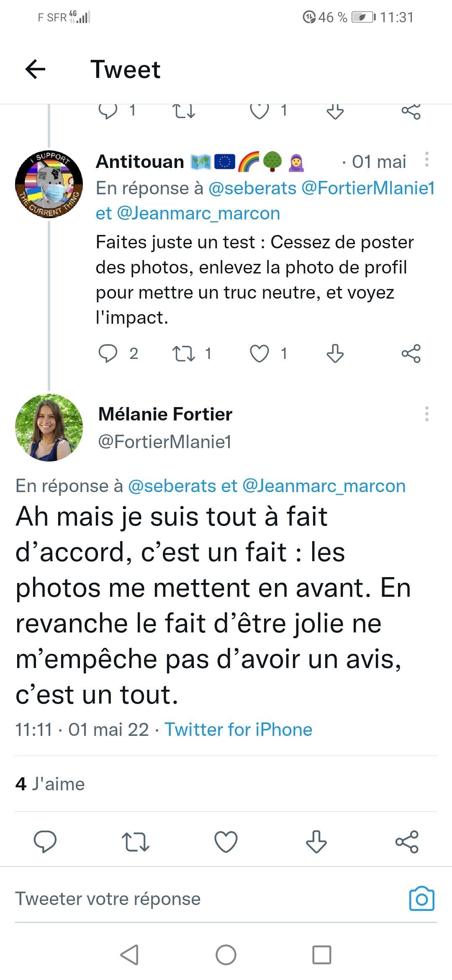Share Mélanie Fortier's main tweet
Screen dimensions: 452x980
407,842
